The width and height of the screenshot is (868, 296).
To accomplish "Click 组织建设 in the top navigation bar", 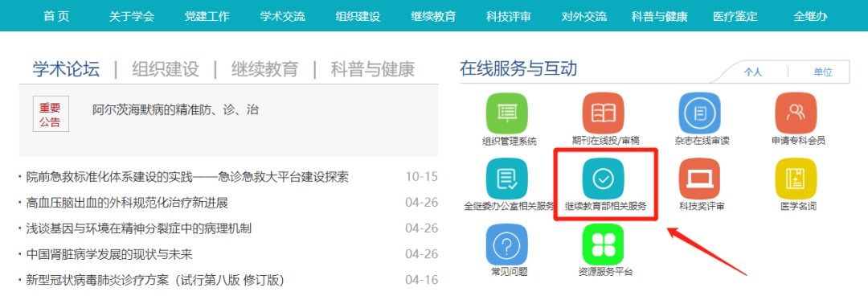I will pyautogui.click(x=358, y=16).
